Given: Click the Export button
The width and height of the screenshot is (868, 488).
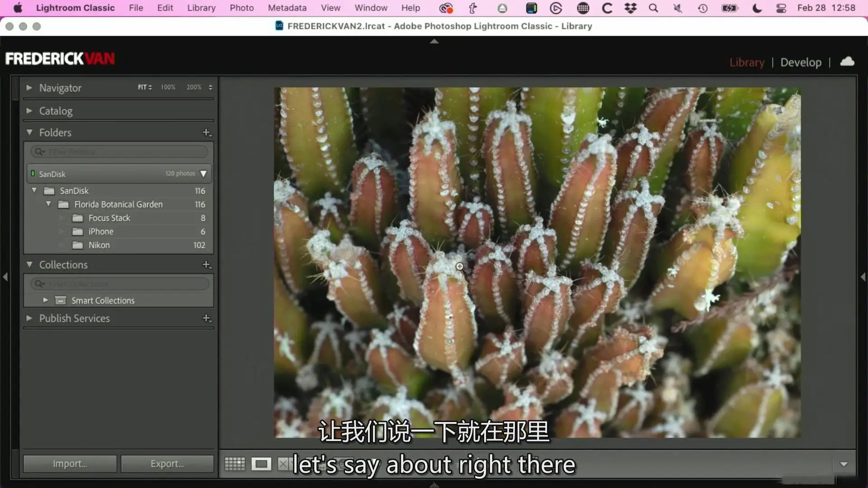Looking at the screenshot, I should (167, 464).
